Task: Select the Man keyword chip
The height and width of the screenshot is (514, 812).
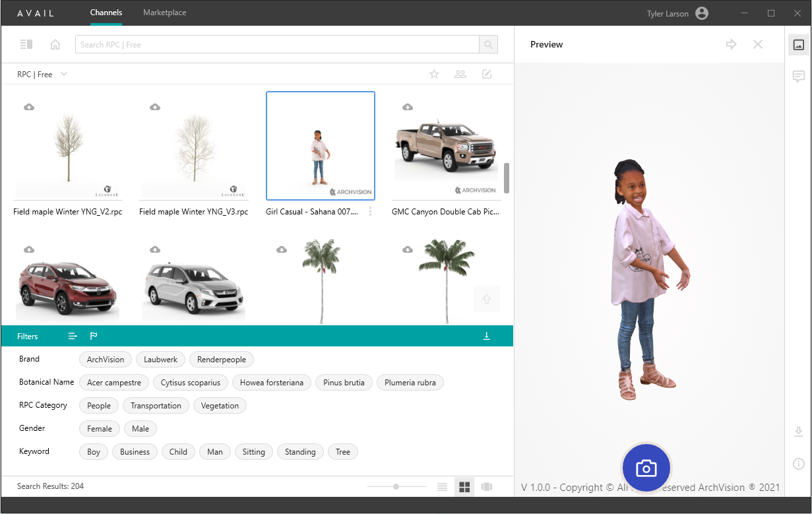Action: [215, 452]
